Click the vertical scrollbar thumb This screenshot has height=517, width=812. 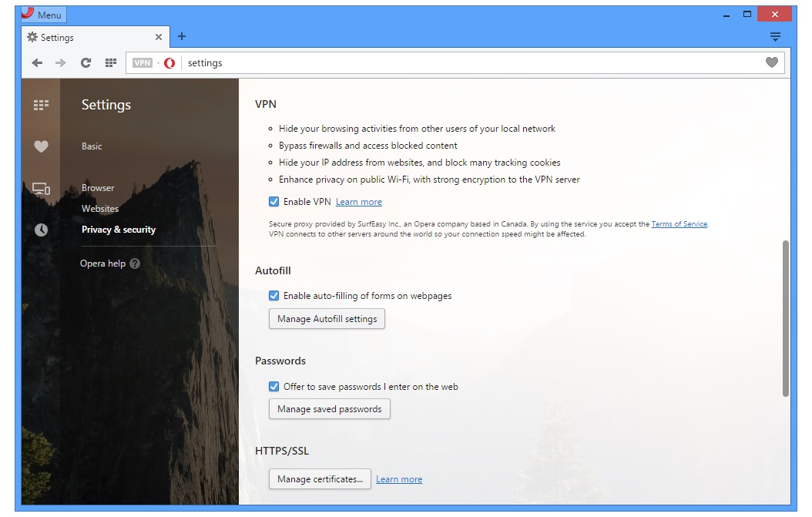(x=786, y=318)
